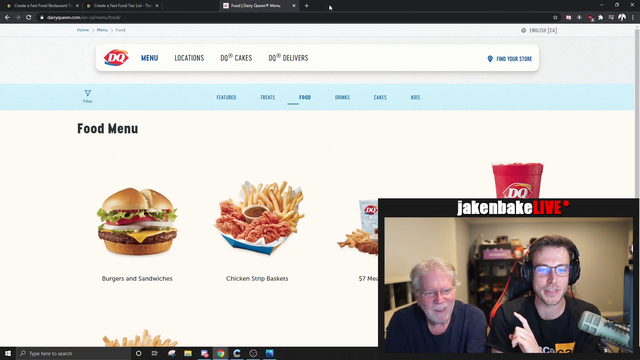Open the Photos app icon on taskbar

(x=269, y=353)
